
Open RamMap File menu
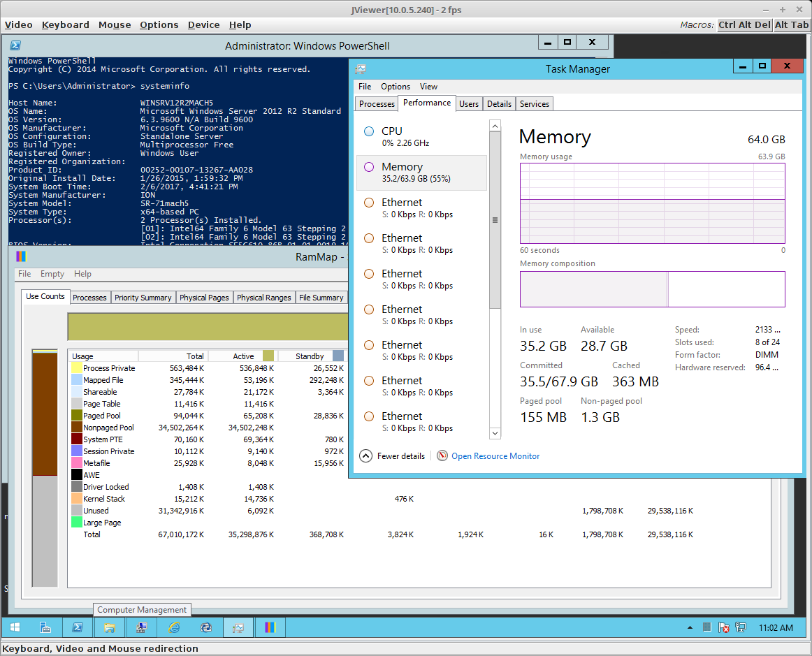[24, 274]
